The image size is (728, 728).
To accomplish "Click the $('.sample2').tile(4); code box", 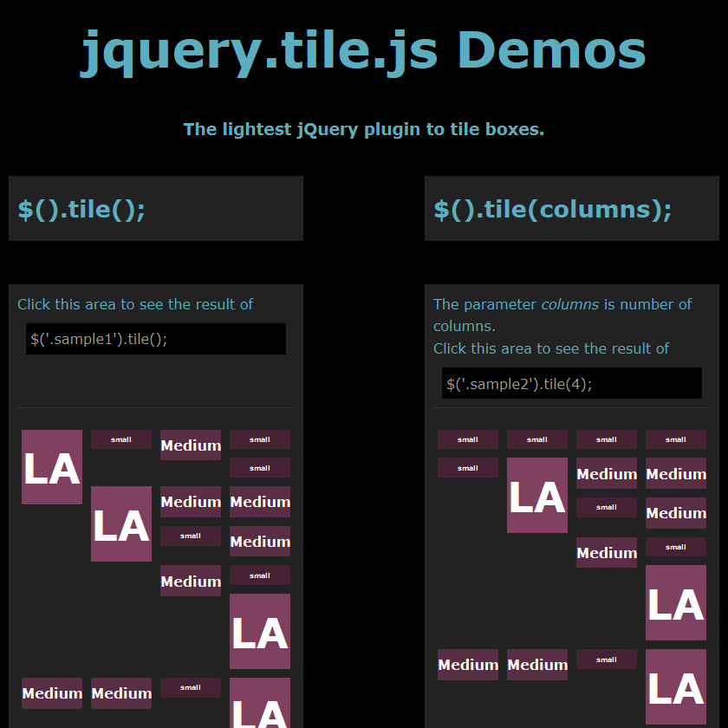I will pyautogui.click(x=572, y=383).
